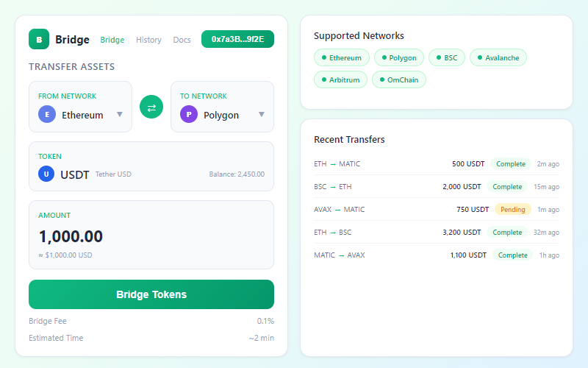This screenshot has height=368, width=588.
Task: Expand the From Network dropdown arrow
Action: click(x=119, y=115)
